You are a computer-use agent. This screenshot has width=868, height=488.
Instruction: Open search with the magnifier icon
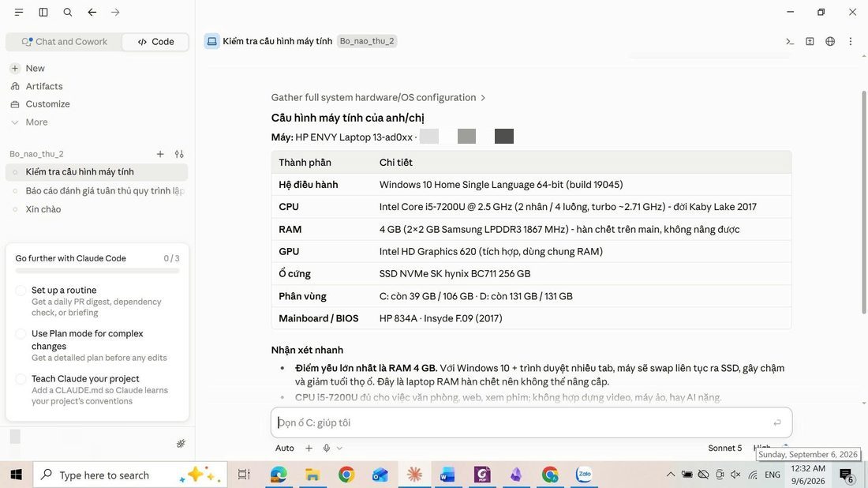[68, 12]
